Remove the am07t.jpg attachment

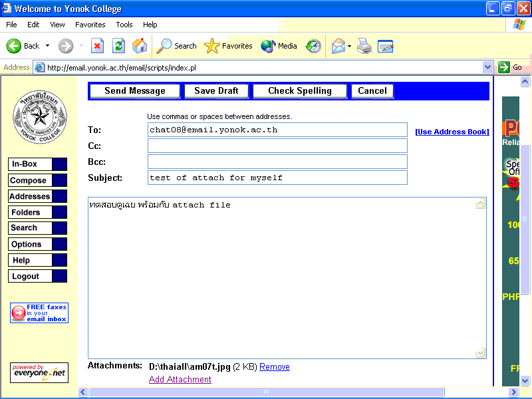[274, 366]
